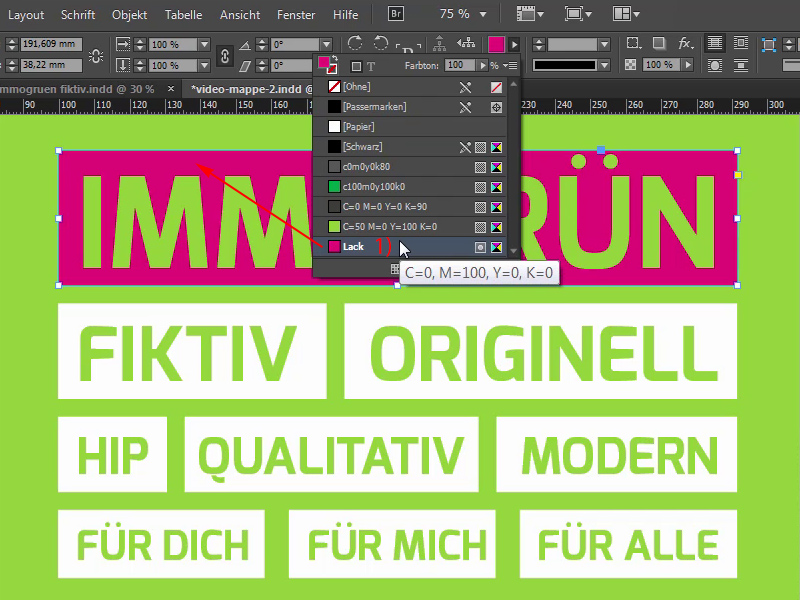Image resolution: width=800 pixels, height=600 pixels.
Task: Open Adobe Bridge via the Br icon
Action: click(x=395, y=14)
